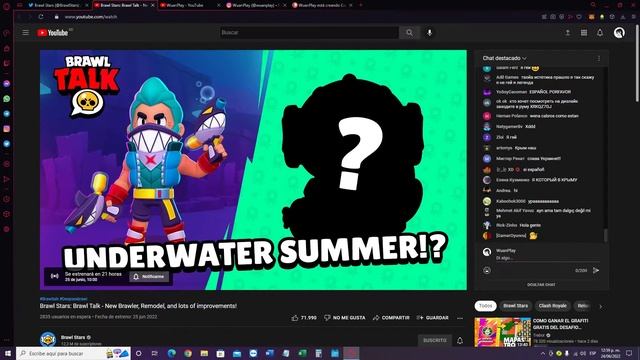Click the COMPARTIR share button
The width and height of the screenshot is (640, 360).
[391, 318]
